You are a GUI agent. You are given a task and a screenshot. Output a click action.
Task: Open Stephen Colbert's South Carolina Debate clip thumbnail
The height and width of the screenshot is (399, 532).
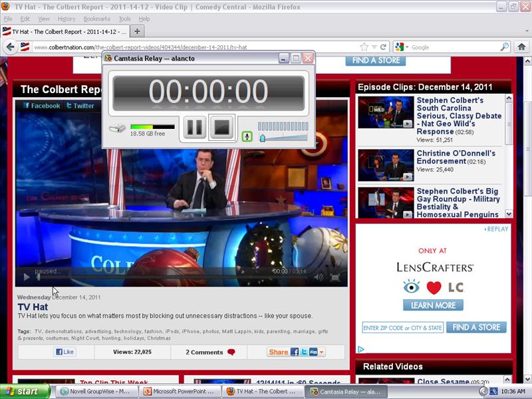pos(386,112)
